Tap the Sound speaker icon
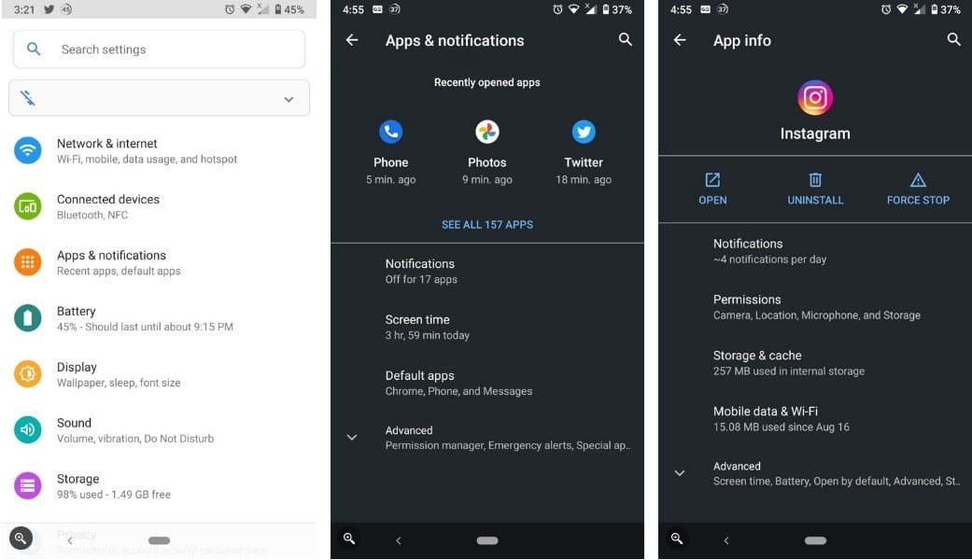Viewport: 972px width, 560px height. pos(27,429)
